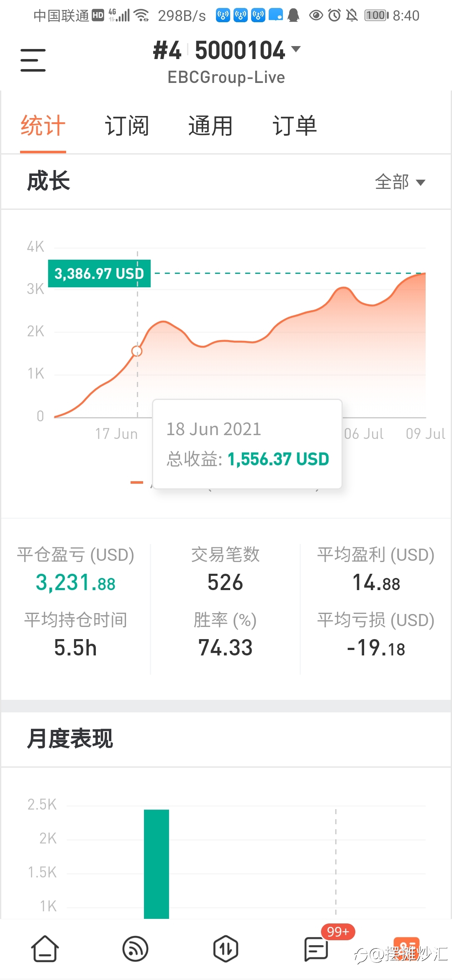The image size is (452, 980).
Task: Open the trade hexagon icon in bottom bar
Action: tap(226, 949)
